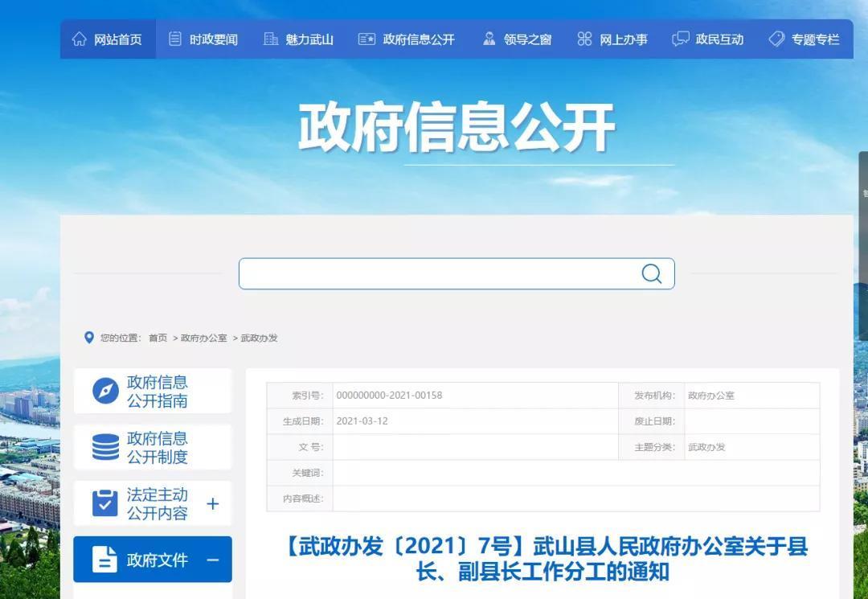Click the person icon beside 领导之窗
Viewport: 868px width, 599px height.
tap(489, 39)
